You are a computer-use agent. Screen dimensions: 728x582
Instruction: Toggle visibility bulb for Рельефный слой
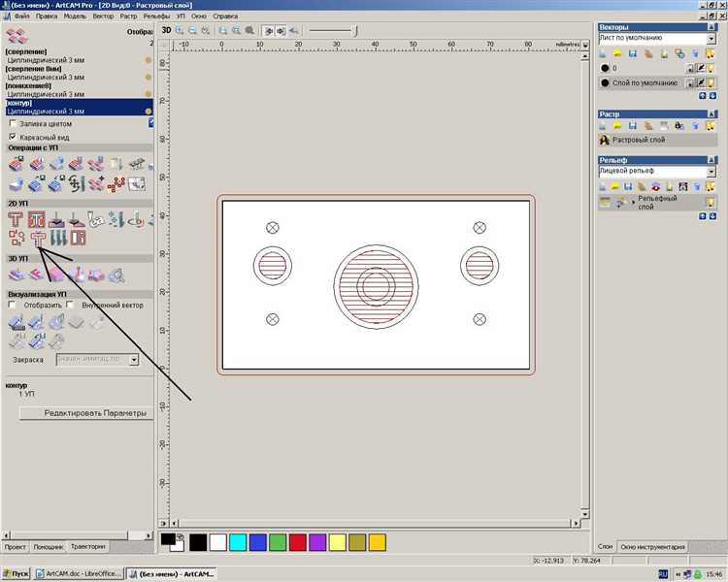(x=711, y=202)
